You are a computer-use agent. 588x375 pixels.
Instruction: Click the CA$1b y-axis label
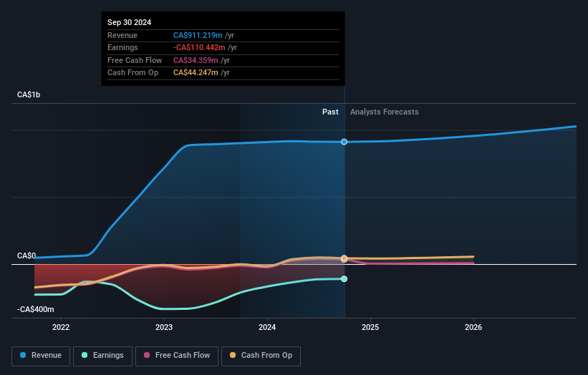pos(29,94)
